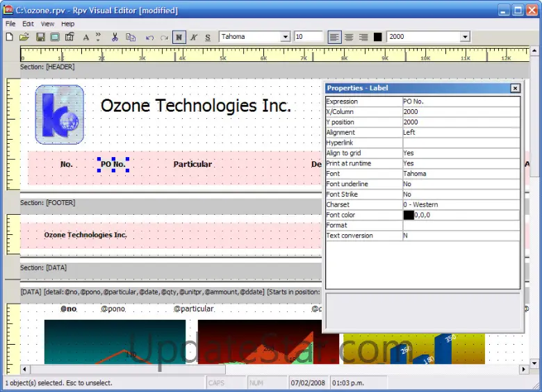The width and height of the screenshot is (542, 392).
Task: Toggle italic text formatting
Action: click(194, 37)
